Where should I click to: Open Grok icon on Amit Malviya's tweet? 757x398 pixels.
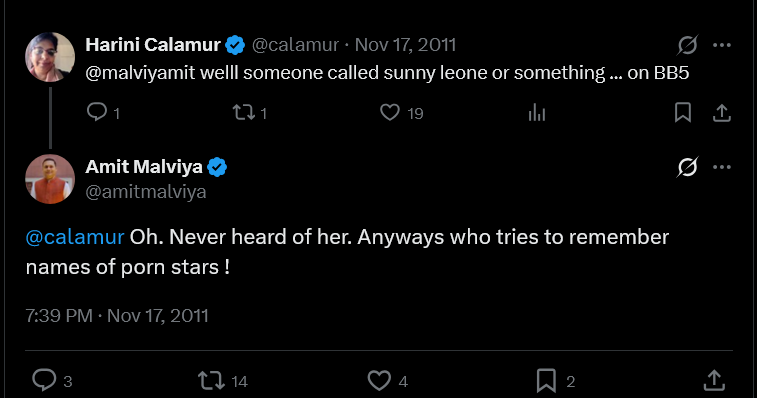click(687, 167)
